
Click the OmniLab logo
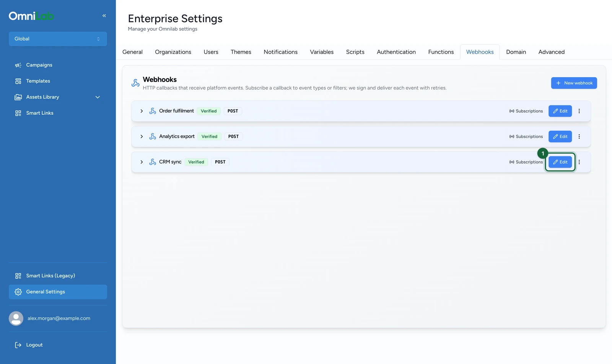[31, 16]
